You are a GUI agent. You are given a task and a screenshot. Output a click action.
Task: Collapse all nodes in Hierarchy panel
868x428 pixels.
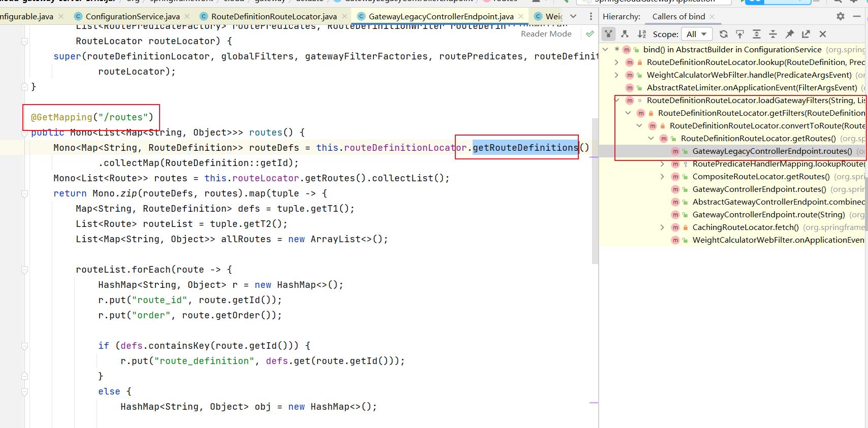coord(773,34)
